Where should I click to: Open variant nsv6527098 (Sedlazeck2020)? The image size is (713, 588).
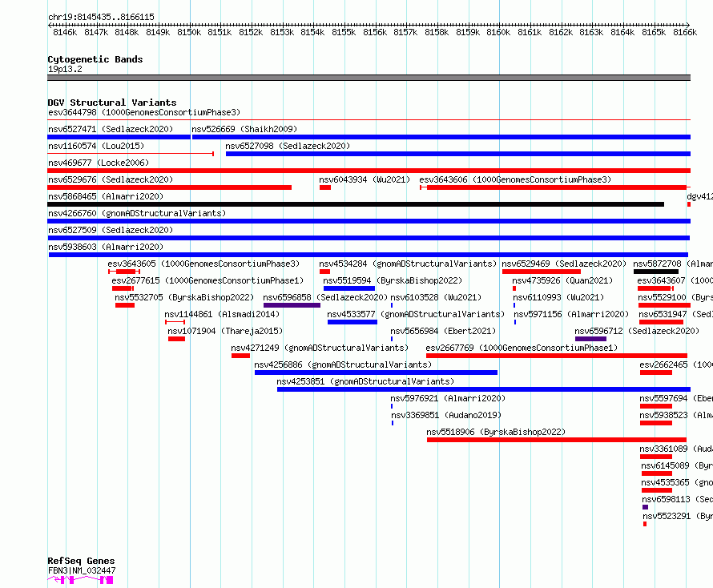click(288, 146)
